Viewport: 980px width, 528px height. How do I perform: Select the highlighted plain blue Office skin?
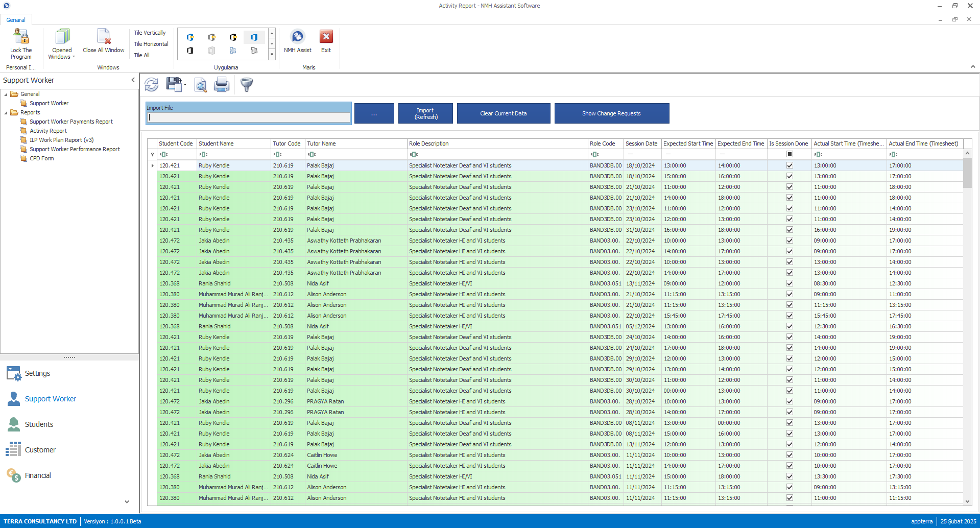click(x=254, y=37)
